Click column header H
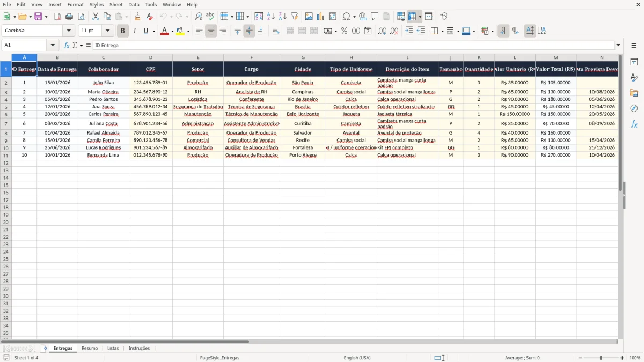The width and height of the screenshot is (644, 362). (x=352, y=57)
